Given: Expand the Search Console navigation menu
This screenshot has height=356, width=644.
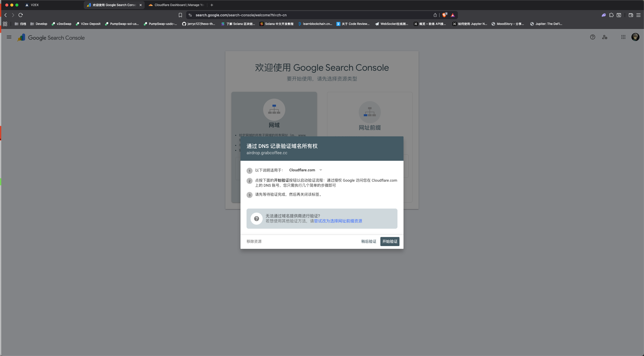Looking at the screenshot, I should (x=9, y=37).
